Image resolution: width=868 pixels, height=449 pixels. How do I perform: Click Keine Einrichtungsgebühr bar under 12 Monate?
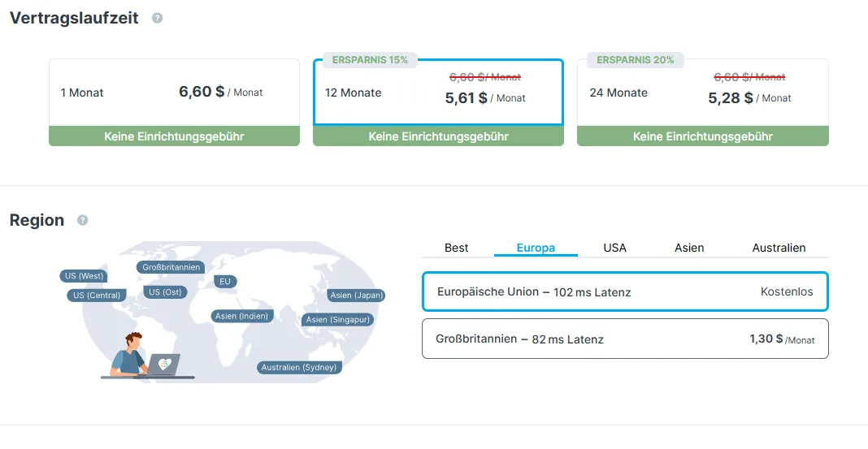[438, 136]
